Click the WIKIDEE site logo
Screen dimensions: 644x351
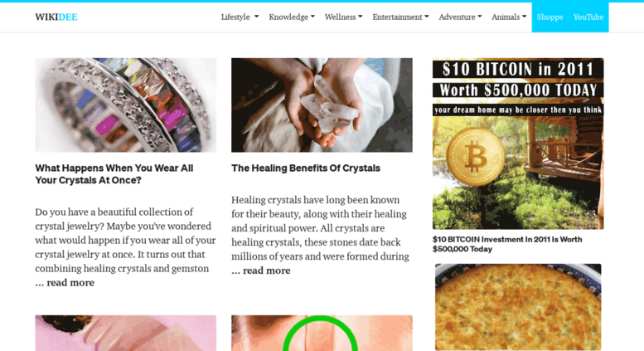click(x=56, y=17)
